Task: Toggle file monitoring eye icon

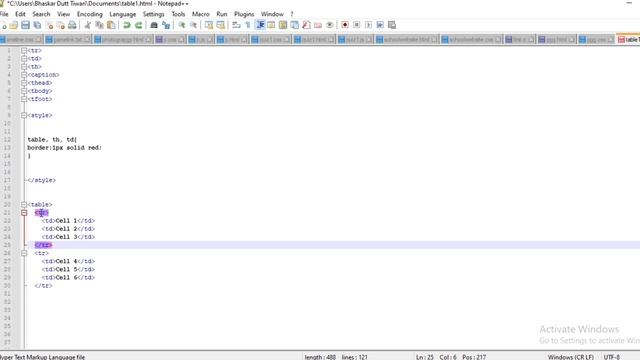Action: (x=330, y=25)
